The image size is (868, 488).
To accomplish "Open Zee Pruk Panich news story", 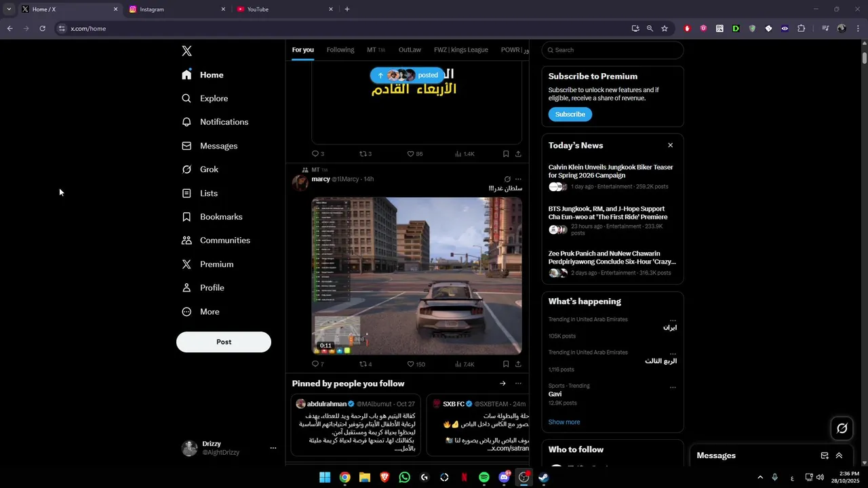I will [612, 263].
